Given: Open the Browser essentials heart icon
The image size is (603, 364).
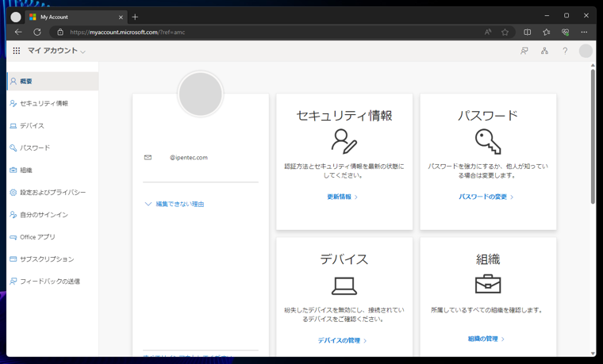Looking at the screenshot, I should (565, 33).
